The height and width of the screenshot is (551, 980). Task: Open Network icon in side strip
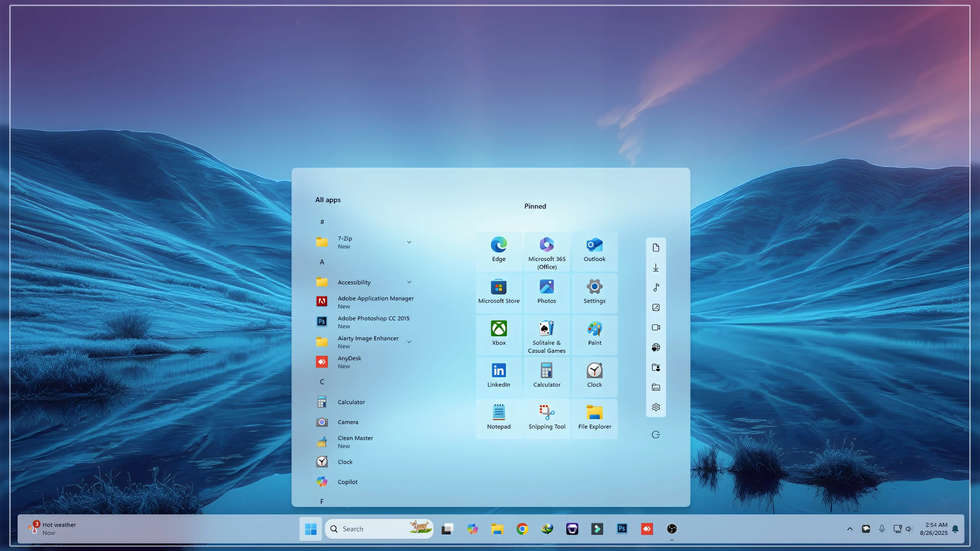[x=656, y=347]
